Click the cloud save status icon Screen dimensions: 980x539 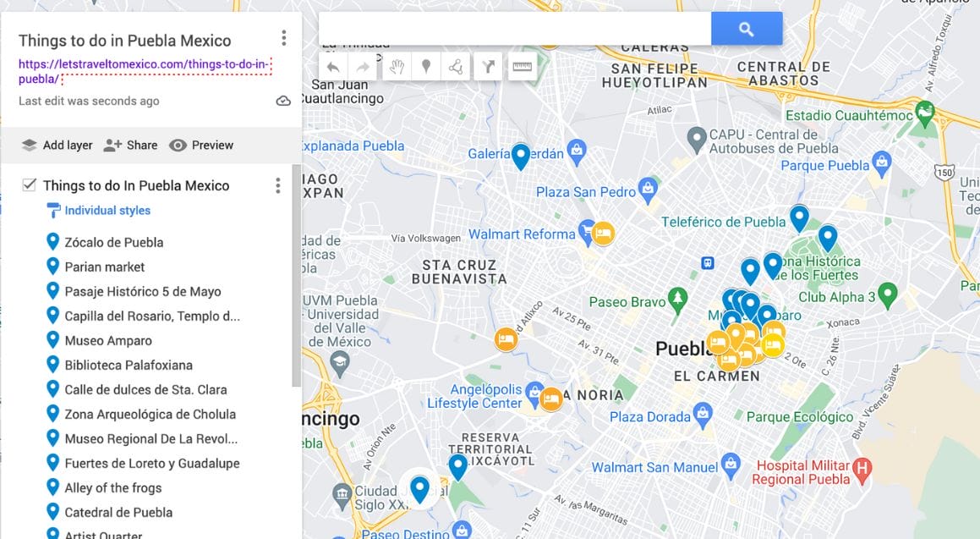click(283, 100)
